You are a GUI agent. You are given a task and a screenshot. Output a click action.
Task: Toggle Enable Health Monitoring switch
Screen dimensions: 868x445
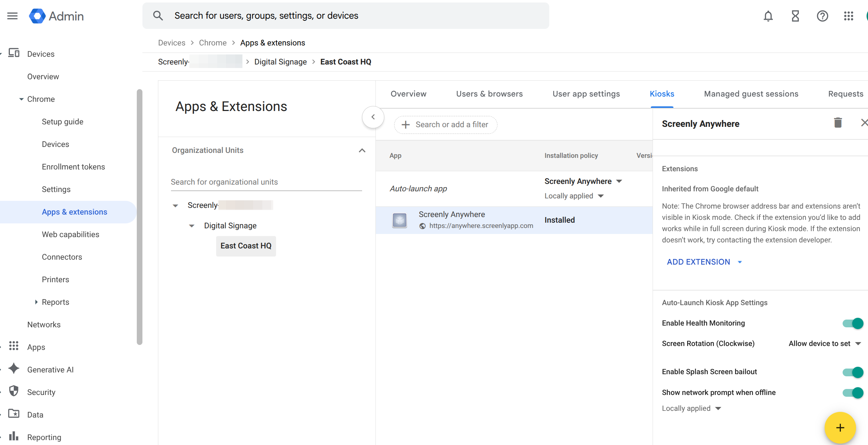[x=853, y=323]
